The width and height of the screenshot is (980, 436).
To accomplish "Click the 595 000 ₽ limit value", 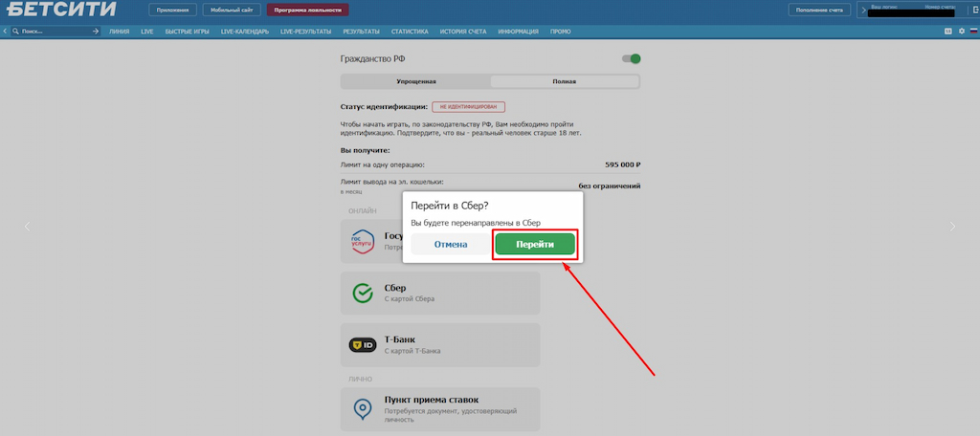I will pyautogui.click(x=623, y=164).
